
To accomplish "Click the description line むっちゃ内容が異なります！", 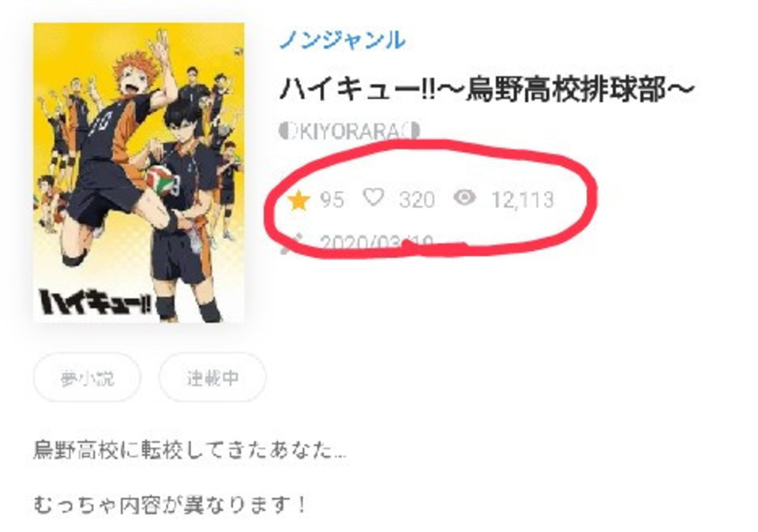I will [x=171, y=505].
